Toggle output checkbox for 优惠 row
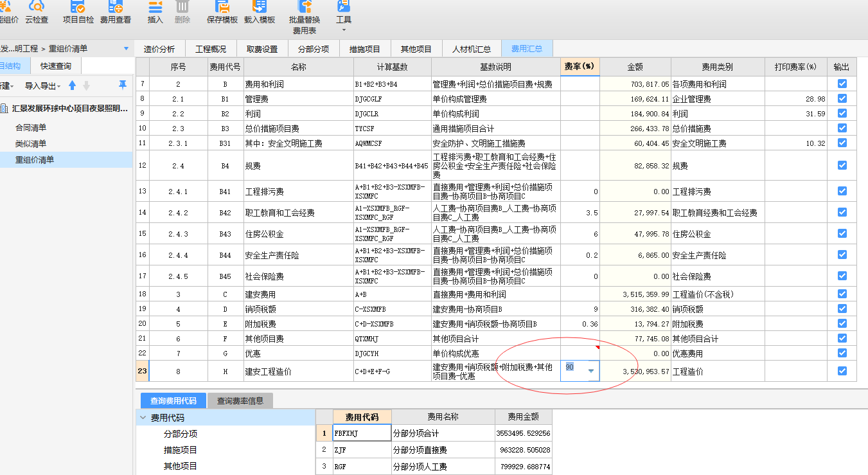 [842, 353]
